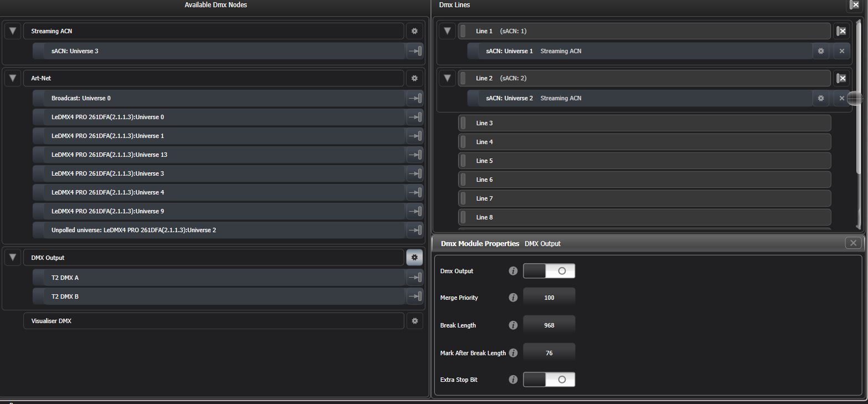Select Line 7 in Dmx Lines
Image resolution: width=868 pixels, height=404 pixels.
click(x=644, y=198)
